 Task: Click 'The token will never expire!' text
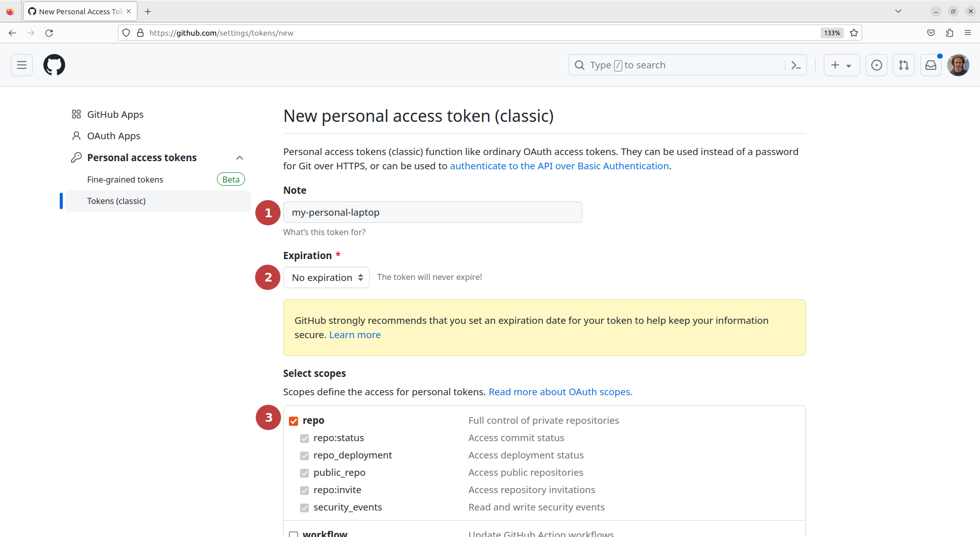click(x=429, y=277)
